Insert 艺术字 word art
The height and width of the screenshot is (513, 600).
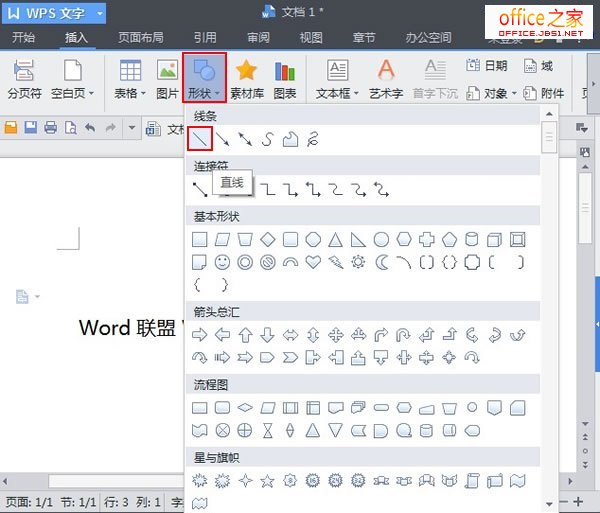(x=386, y=79)
